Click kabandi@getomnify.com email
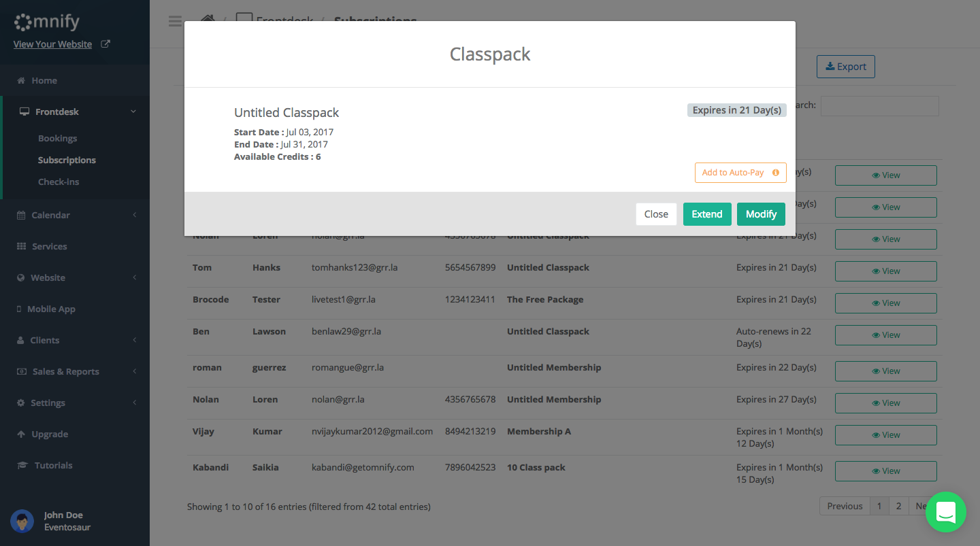This screenshot has width=980, height=546. click(363, 467)
